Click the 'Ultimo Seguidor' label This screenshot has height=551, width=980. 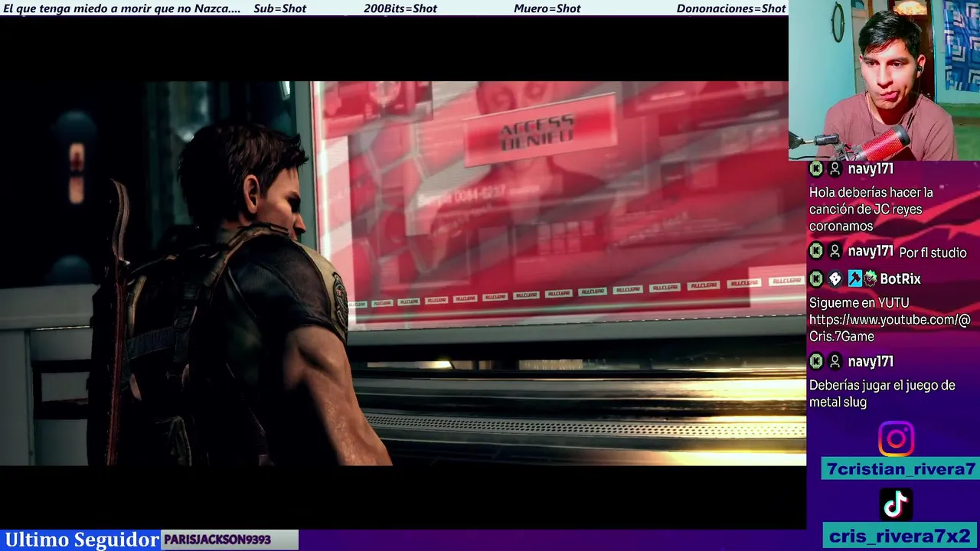coord(82,540)
